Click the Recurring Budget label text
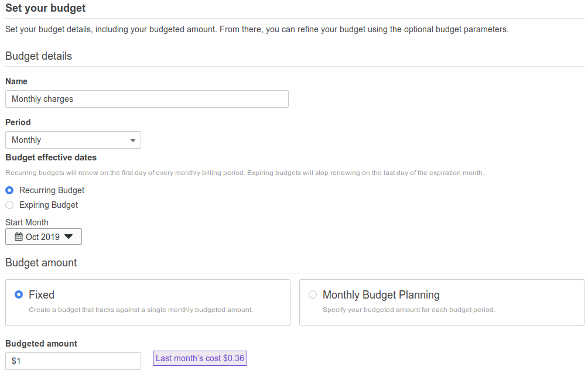The image size is (588, 377). click(x=52, y=190)
